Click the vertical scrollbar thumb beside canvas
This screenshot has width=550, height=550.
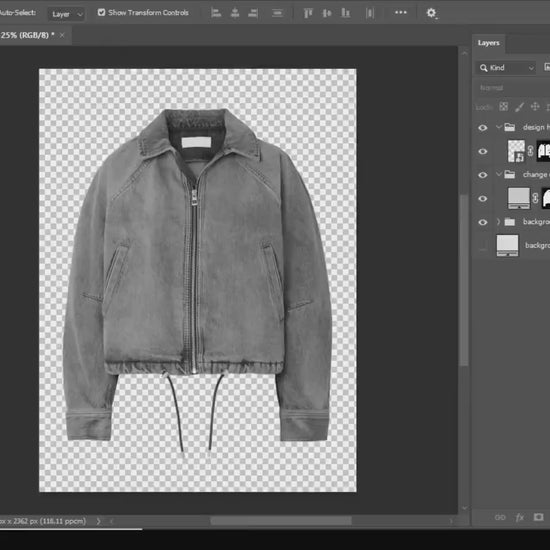point(464,281)
